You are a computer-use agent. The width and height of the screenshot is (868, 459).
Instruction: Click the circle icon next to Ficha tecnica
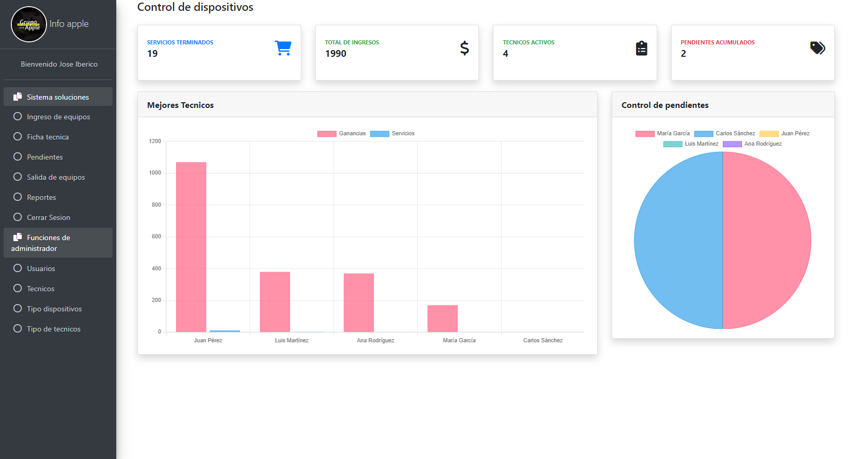[x=18, y=136]
